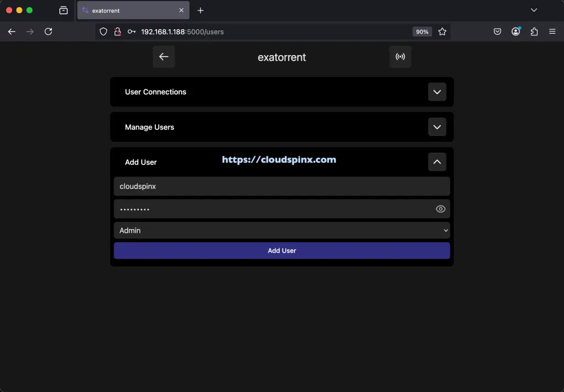Image resolution: width=564 pixels, height=392 pixels.
Task: Save page to Pocket
Action: point(497,31)
